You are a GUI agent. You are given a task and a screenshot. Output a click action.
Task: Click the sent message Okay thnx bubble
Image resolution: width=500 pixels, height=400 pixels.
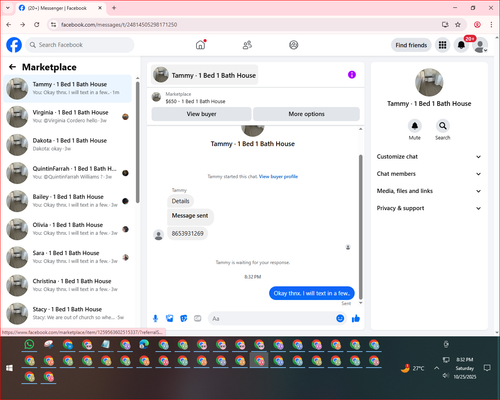pos(312,293)
